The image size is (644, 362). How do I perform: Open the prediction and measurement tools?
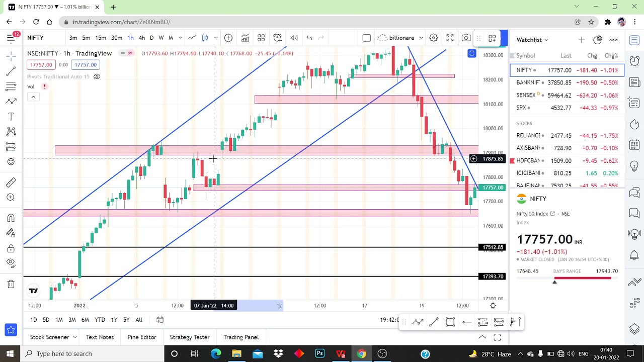click(11, 146)
